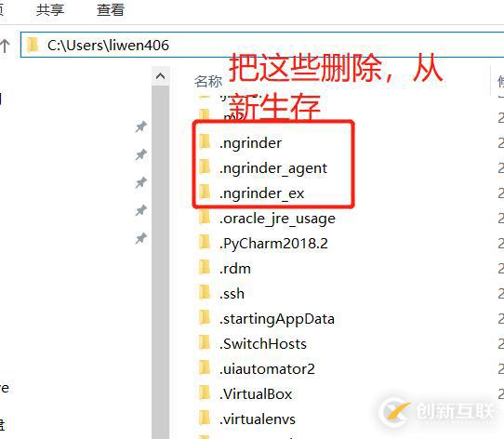The width and height of the screenshot is (504, 439).
Task: Select the .ngrinder folder icon
Action: [x=205, y=141]
